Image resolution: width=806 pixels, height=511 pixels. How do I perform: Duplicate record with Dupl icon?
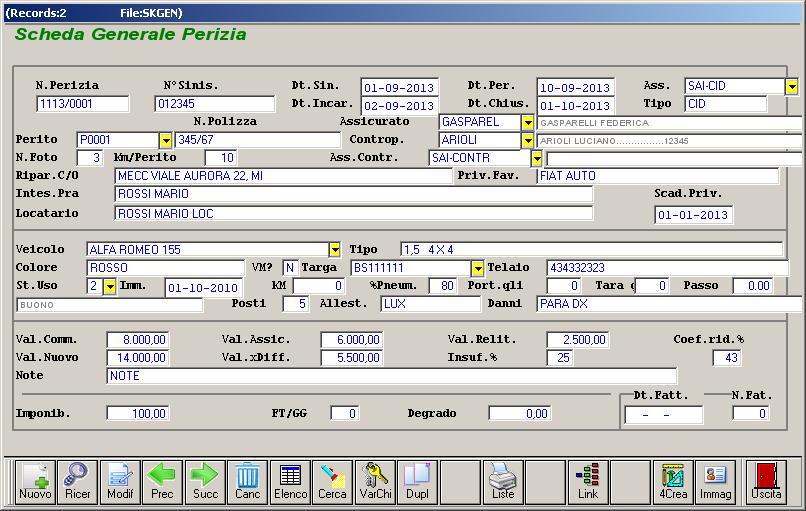(x=417, y=481)
